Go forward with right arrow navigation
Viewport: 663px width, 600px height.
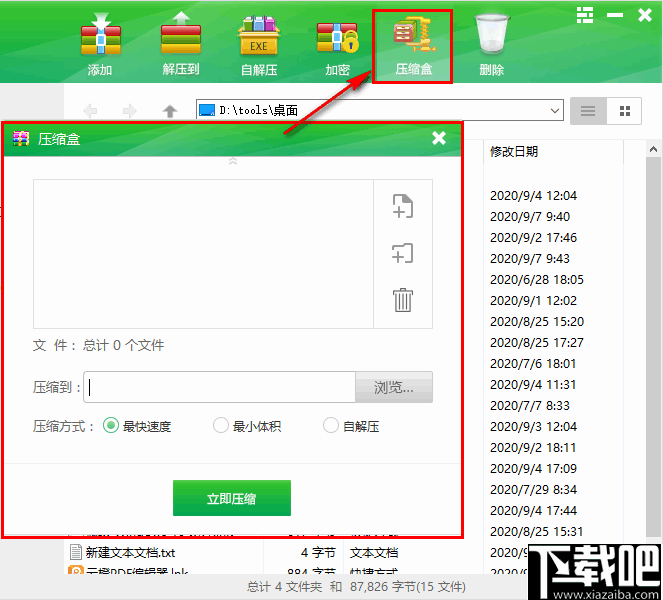coord(129,111)
